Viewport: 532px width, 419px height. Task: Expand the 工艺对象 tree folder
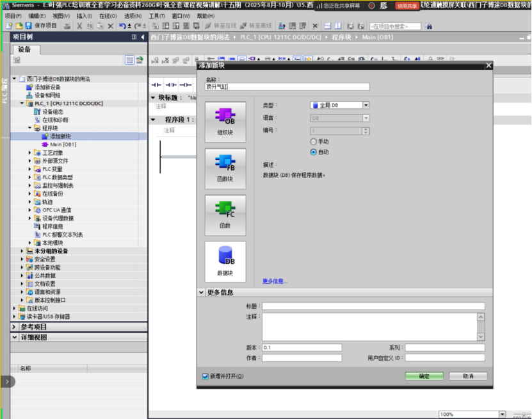tap(30, 152)
